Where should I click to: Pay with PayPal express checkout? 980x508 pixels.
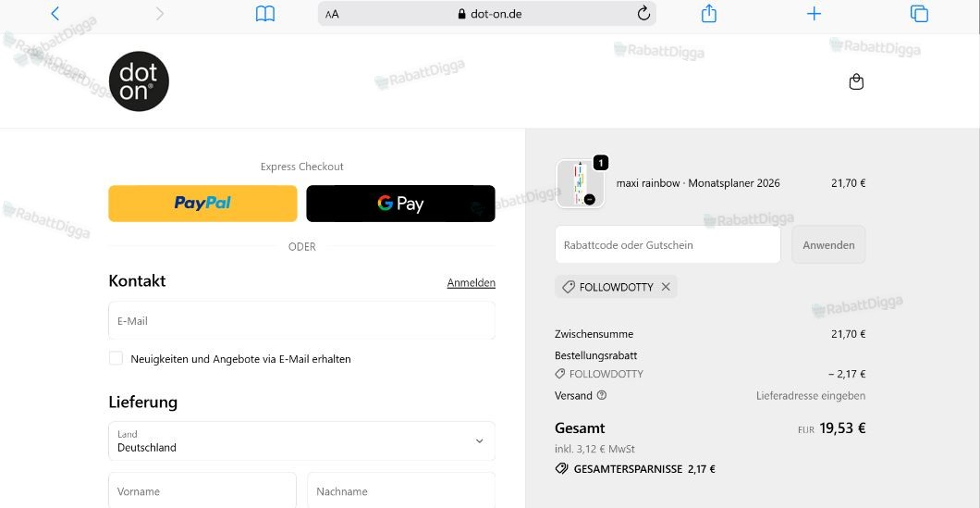(202, 204)
